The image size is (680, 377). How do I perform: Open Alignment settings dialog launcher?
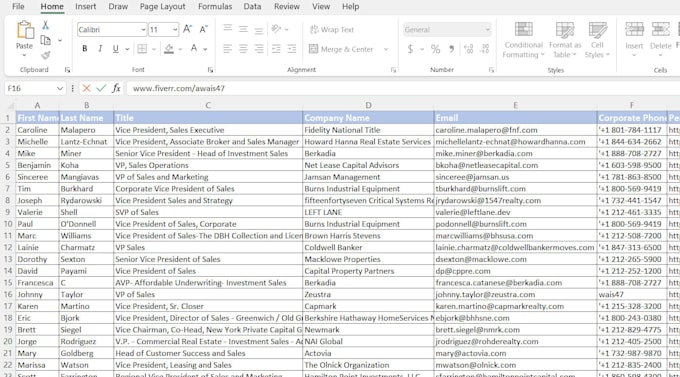[x=393, y=69]
